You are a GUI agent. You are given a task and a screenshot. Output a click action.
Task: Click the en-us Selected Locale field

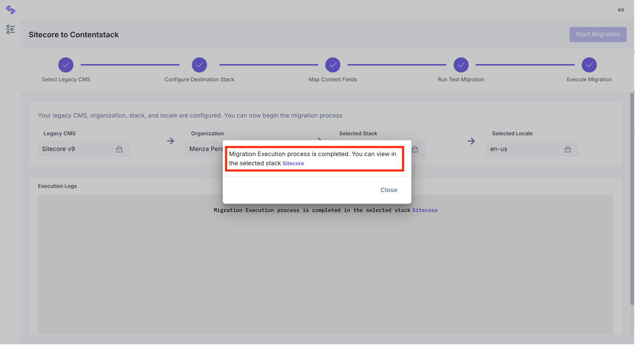tap(532, 149)
